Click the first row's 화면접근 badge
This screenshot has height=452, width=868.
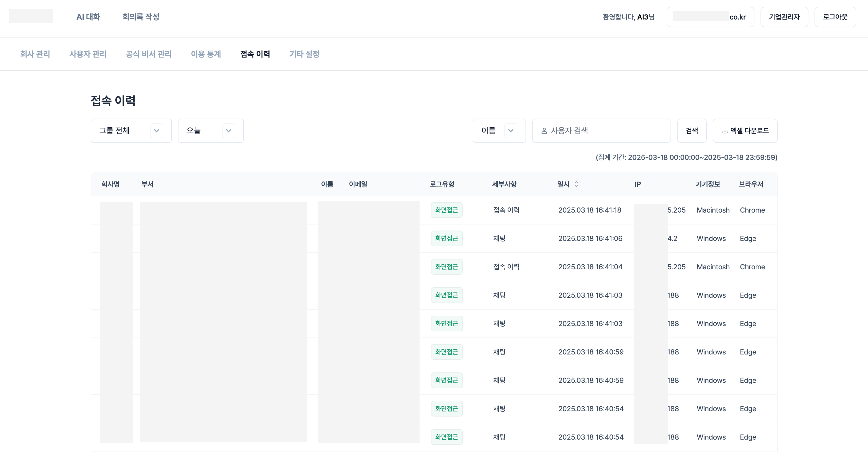[x=447, y=210]
